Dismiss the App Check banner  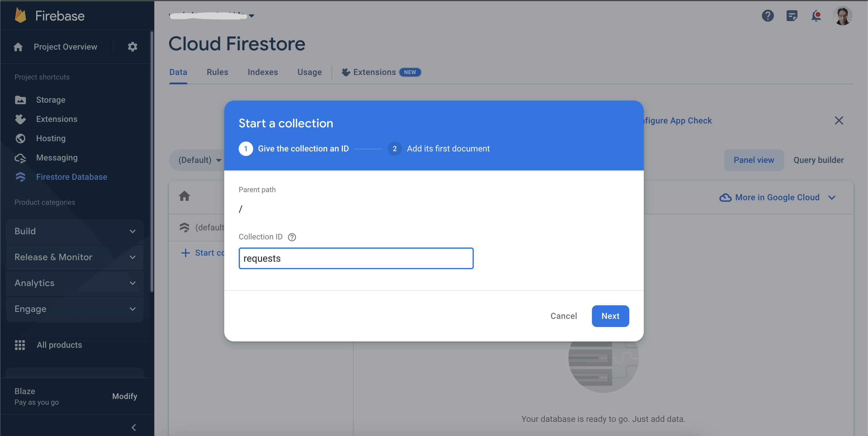coord(839,120)
